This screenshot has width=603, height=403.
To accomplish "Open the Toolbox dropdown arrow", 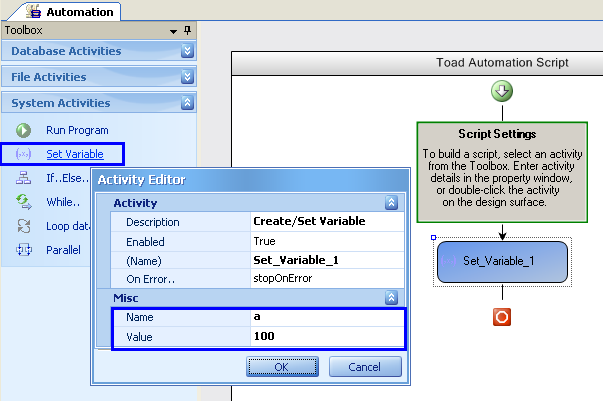I will (x=173, y=31).
